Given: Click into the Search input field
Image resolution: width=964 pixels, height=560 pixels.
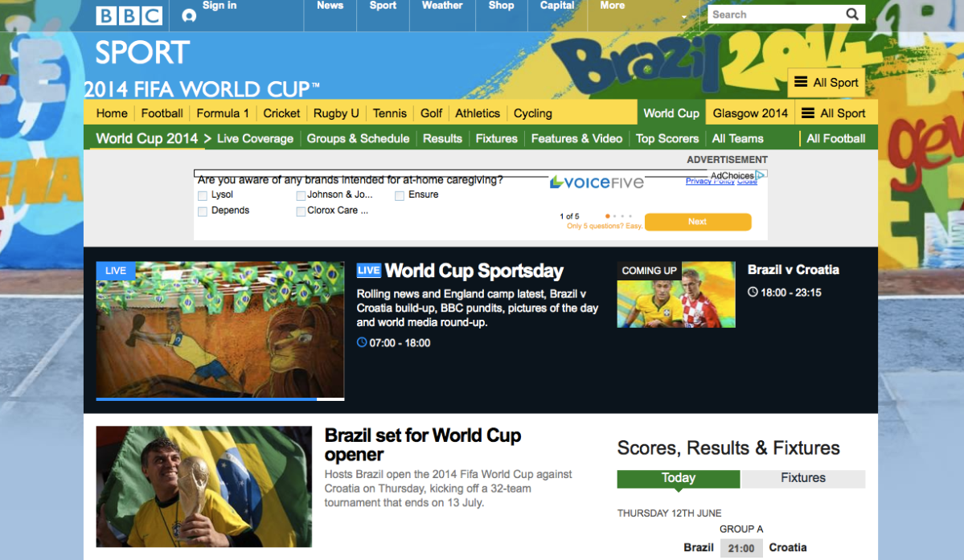Looking at the screenshot, I should pos(777,14).
